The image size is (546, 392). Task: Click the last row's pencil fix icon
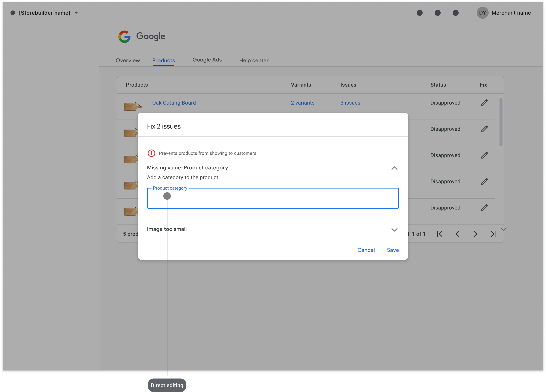tap(484, 208)
